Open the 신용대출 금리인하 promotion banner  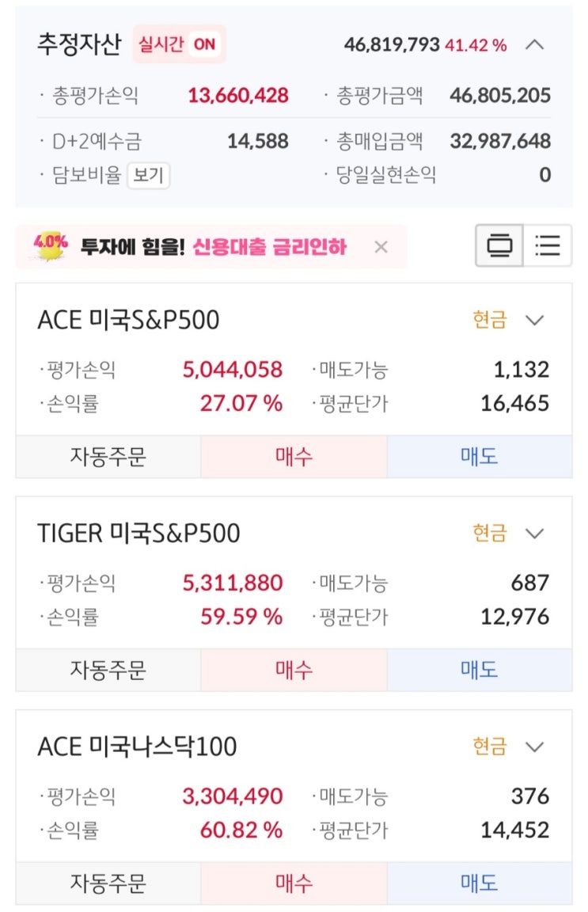click(214, 247)
